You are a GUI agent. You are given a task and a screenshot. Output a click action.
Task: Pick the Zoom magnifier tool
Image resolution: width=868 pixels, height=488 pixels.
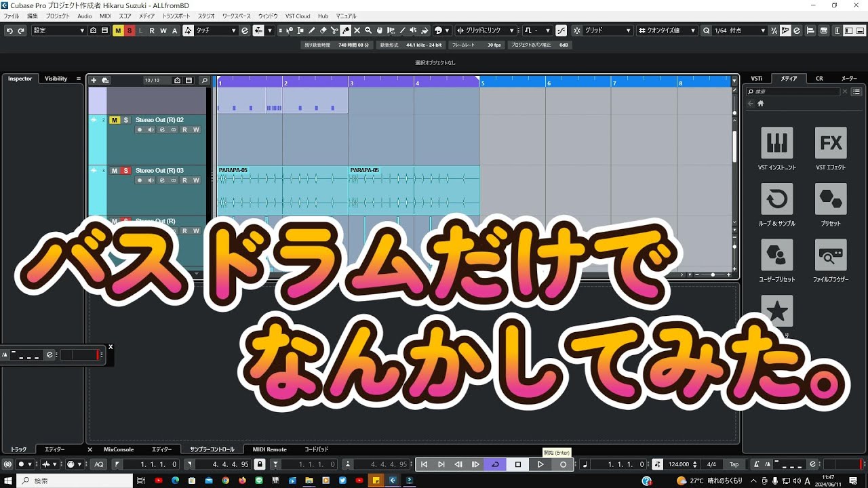click(368, 30)
